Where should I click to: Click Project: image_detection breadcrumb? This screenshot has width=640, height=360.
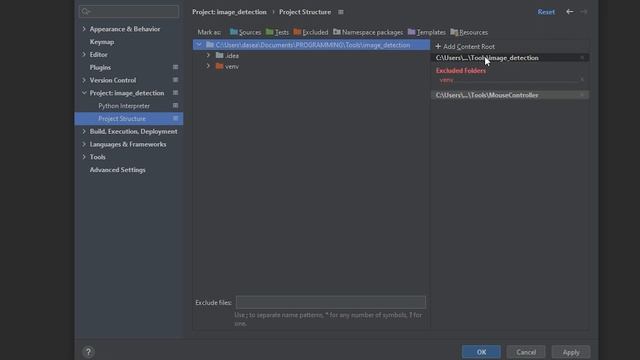229,12
